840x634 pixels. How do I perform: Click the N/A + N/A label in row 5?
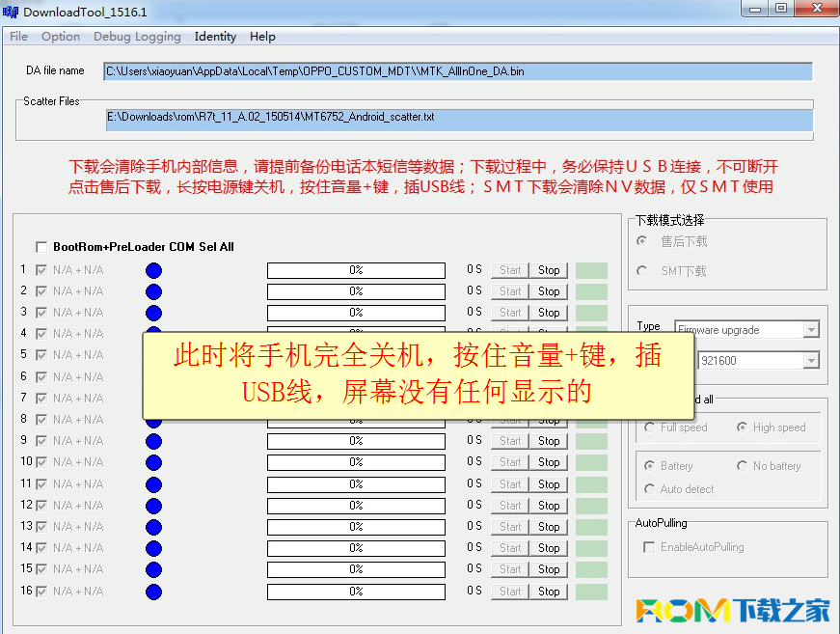[78, 355]
